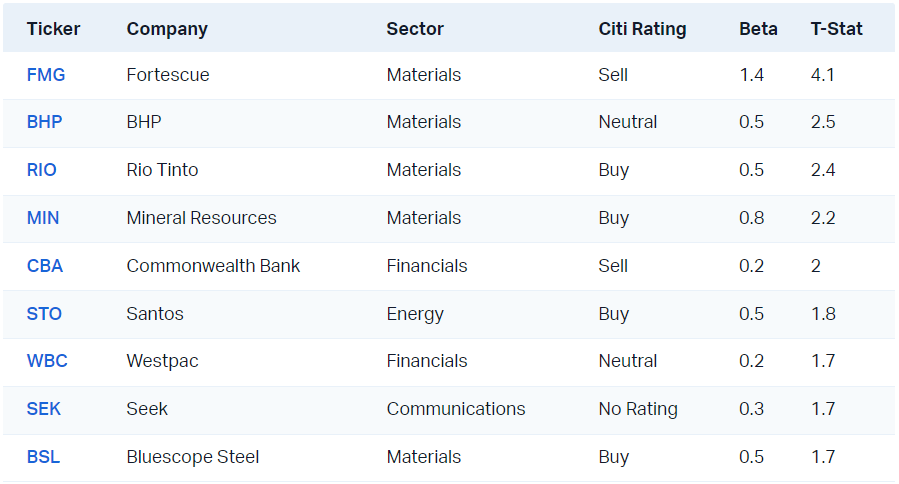Open the CBA ticker link
Screen dimensions: 899x484
click(x=45, y=266)
